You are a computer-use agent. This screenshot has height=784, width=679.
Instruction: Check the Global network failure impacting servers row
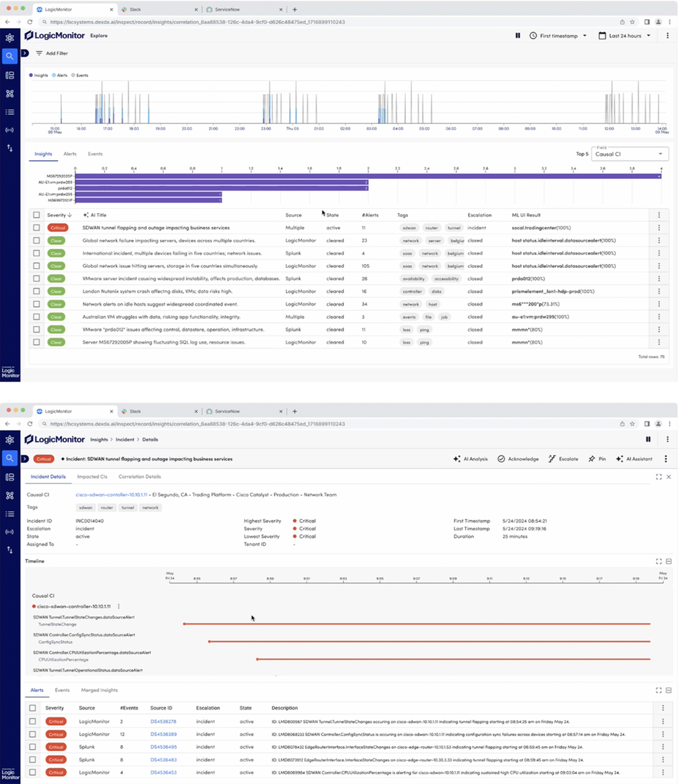point(37,240)
